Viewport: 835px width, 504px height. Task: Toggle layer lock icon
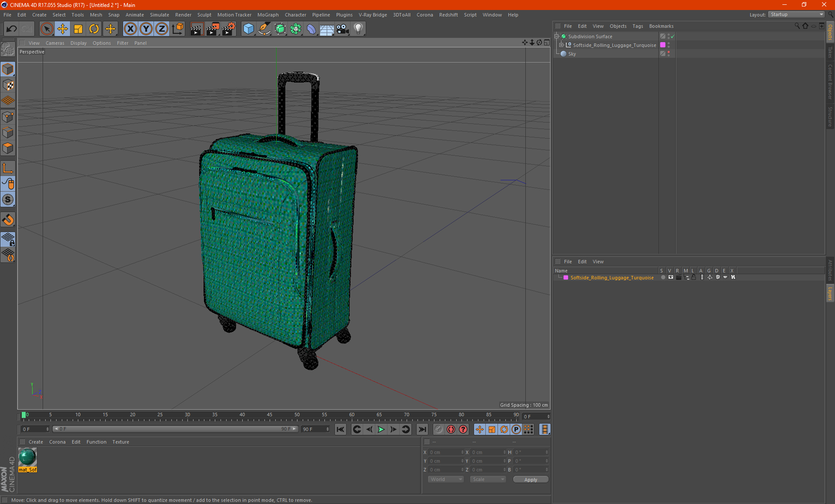click(x=694, y=277)
